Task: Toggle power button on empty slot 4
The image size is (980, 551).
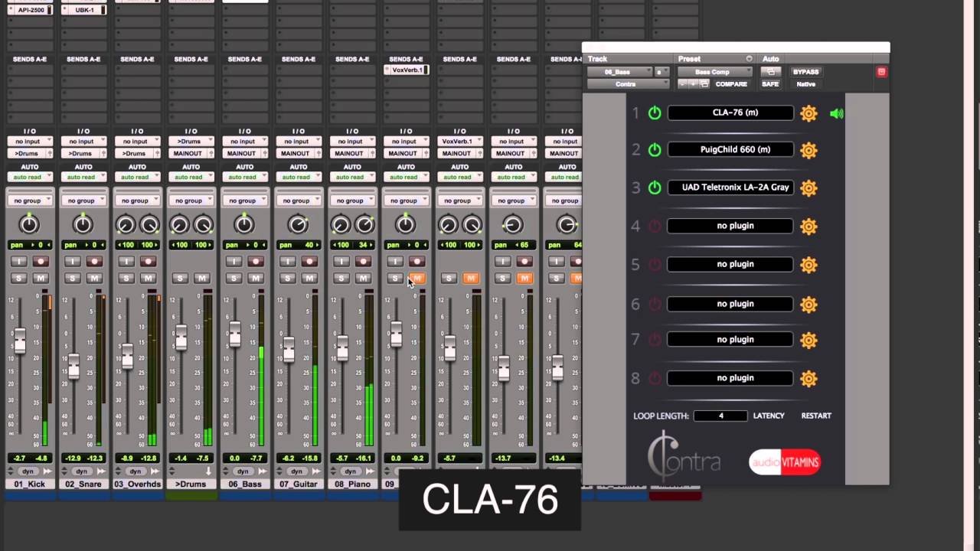Action: 655,227
